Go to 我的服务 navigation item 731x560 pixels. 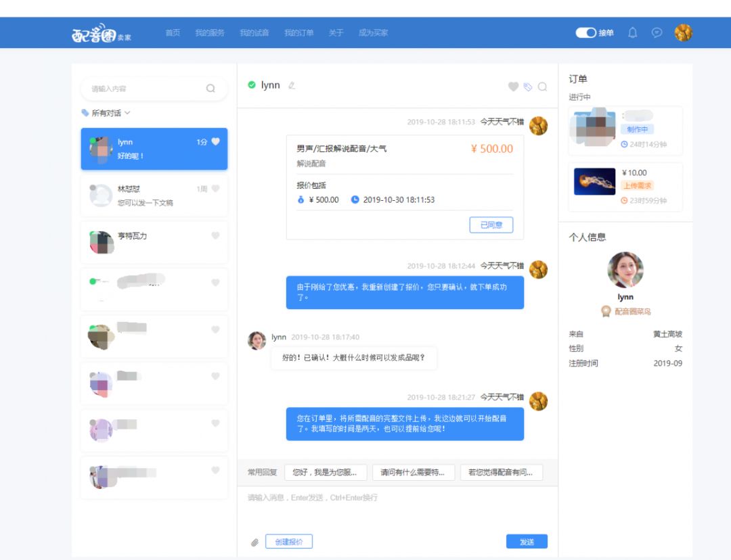point(210,32)
